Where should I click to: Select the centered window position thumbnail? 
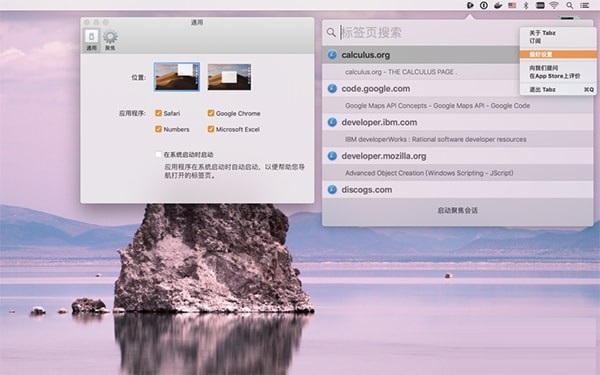229,77
